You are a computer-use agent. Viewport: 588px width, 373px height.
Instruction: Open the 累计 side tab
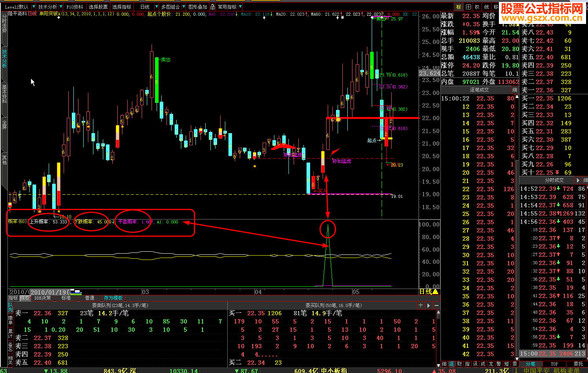point(11,334)
